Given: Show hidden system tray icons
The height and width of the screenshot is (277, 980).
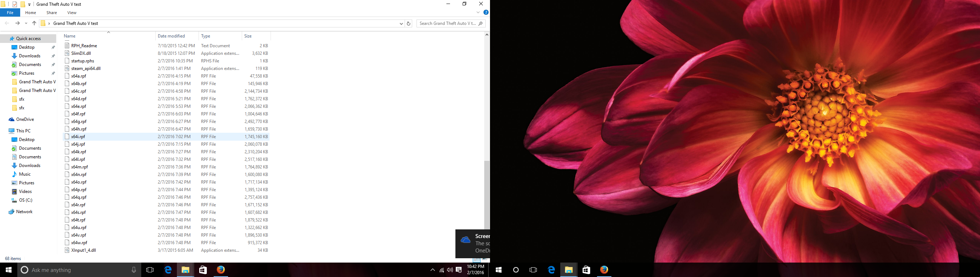Looking at the screenshot, I should 433,270.
